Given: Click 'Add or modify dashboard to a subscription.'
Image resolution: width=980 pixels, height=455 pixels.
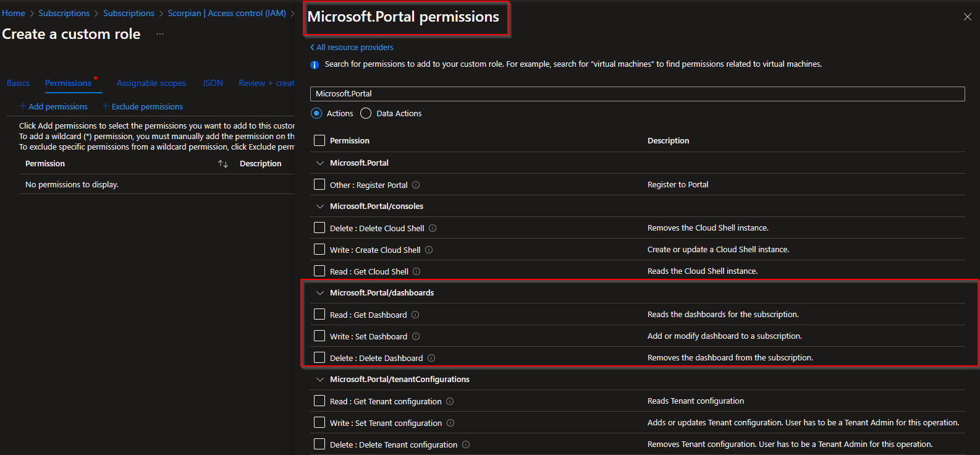Looking at the screenshot, I should [x=725, y=336].
